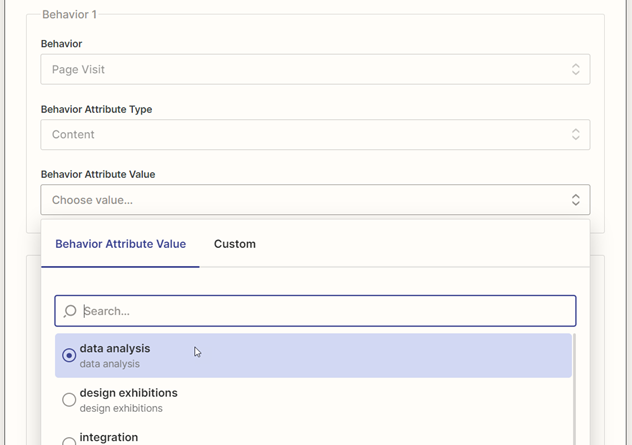Click the chevron arrows on Content field
This screenshot has height=445, width=632.
click(x=575, y=135)
